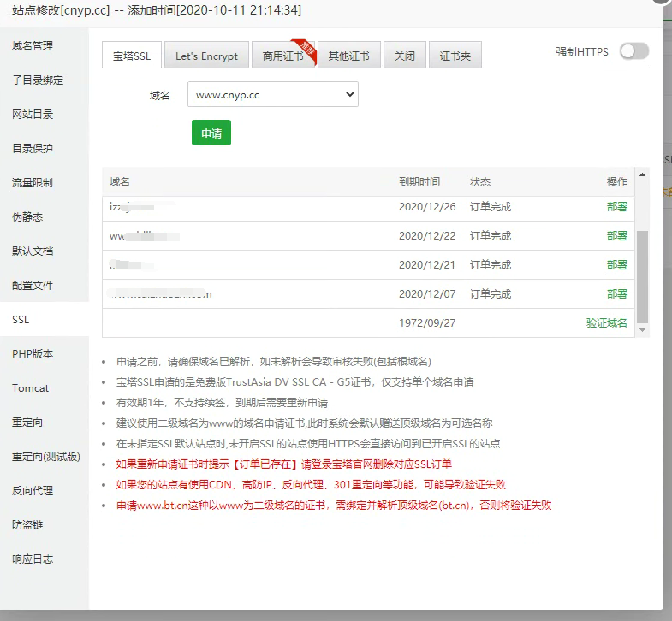Click the certificate table scrollbar down arrow
This screenshot has width=672, height=621.
[643, 330]
